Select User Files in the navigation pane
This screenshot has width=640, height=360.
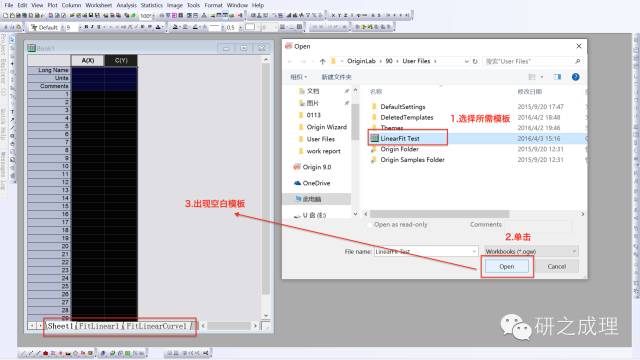[x=320, y=139]
